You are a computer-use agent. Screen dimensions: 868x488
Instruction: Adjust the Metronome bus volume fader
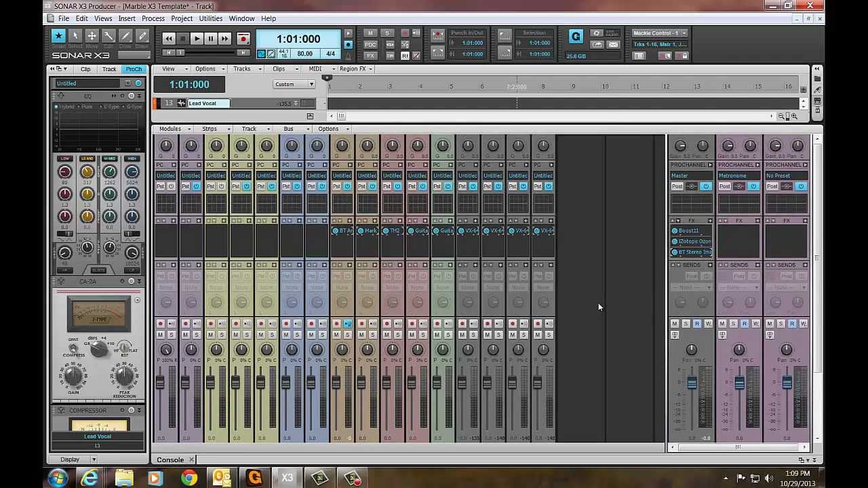739,384
